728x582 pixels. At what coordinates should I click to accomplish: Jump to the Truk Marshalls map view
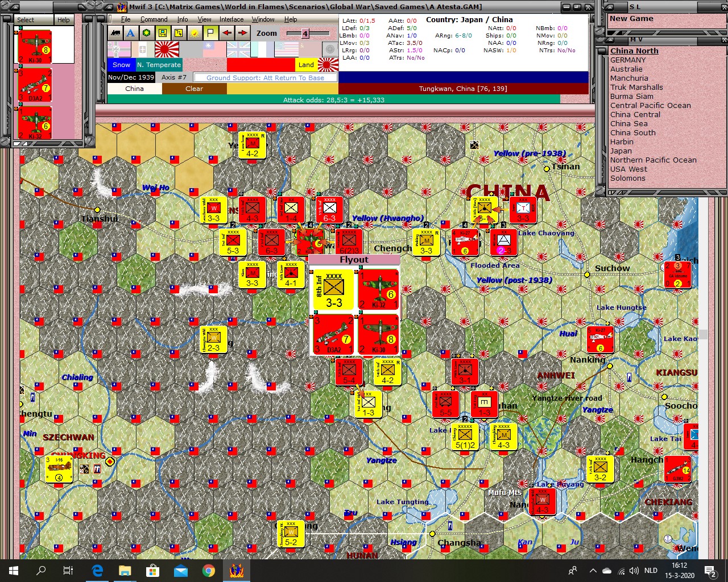point(636,88)
